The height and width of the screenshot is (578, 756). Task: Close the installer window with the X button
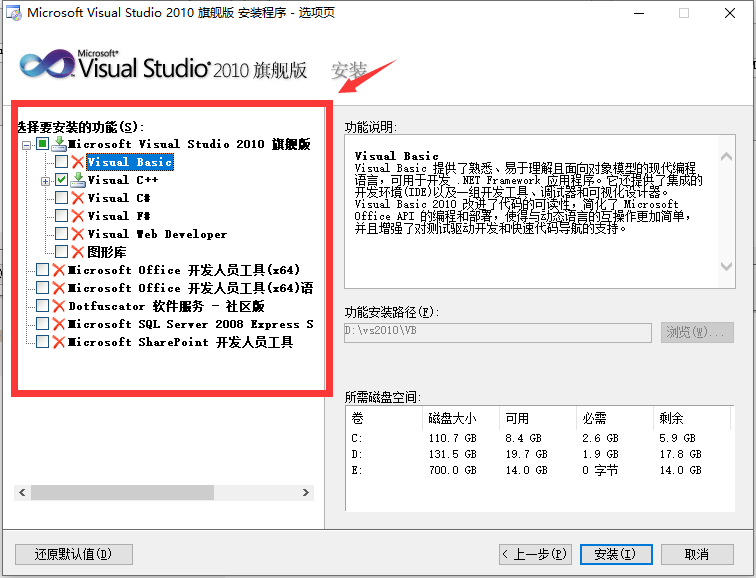point(730,13)
